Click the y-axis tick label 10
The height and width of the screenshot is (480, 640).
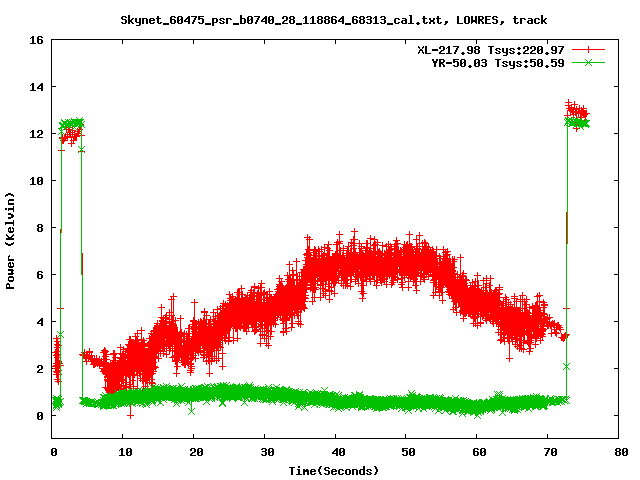point(36,181)
